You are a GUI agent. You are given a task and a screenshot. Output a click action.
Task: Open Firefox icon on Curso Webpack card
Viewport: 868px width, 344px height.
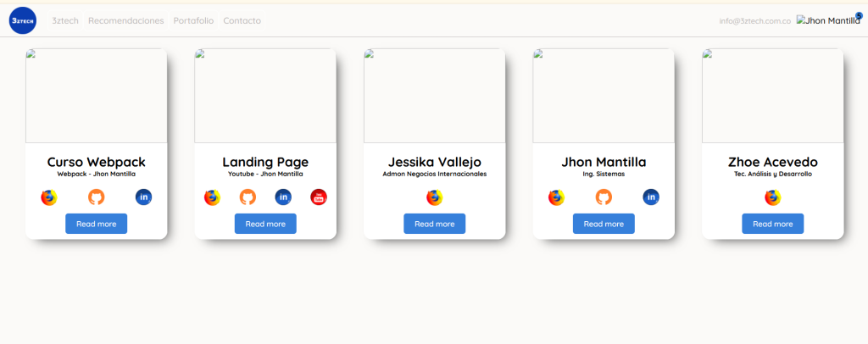49,197
